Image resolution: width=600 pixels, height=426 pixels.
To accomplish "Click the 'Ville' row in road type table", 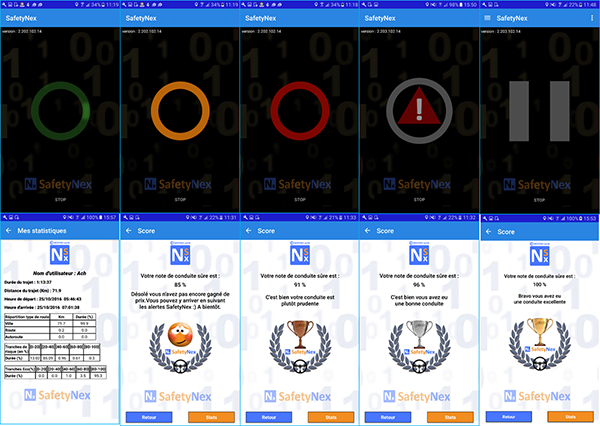I will click(x=50, y=323).
